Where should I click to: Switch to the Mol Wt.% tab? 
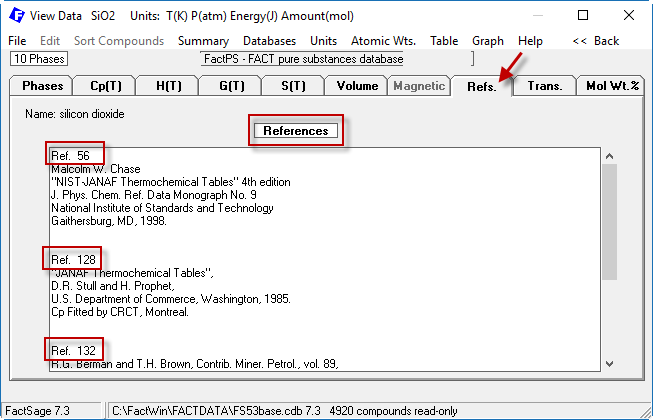click(x=611, y=86)
